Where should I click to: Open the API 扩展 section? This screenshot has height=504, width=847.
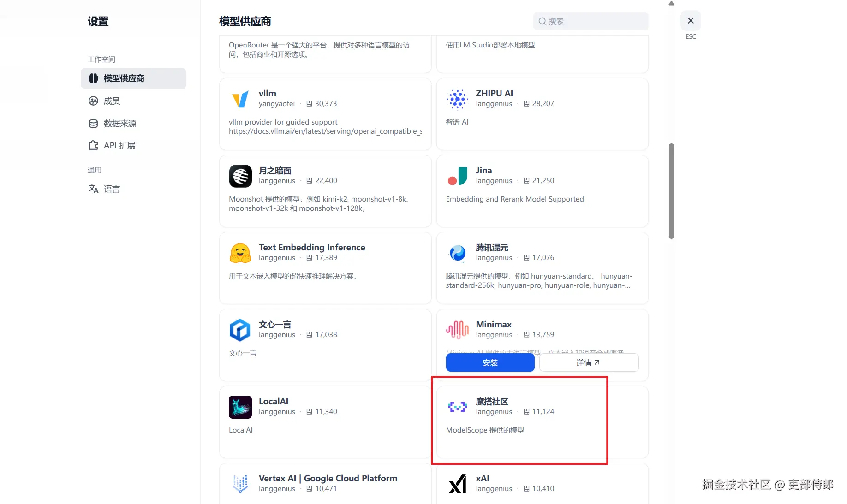(133, 146)
